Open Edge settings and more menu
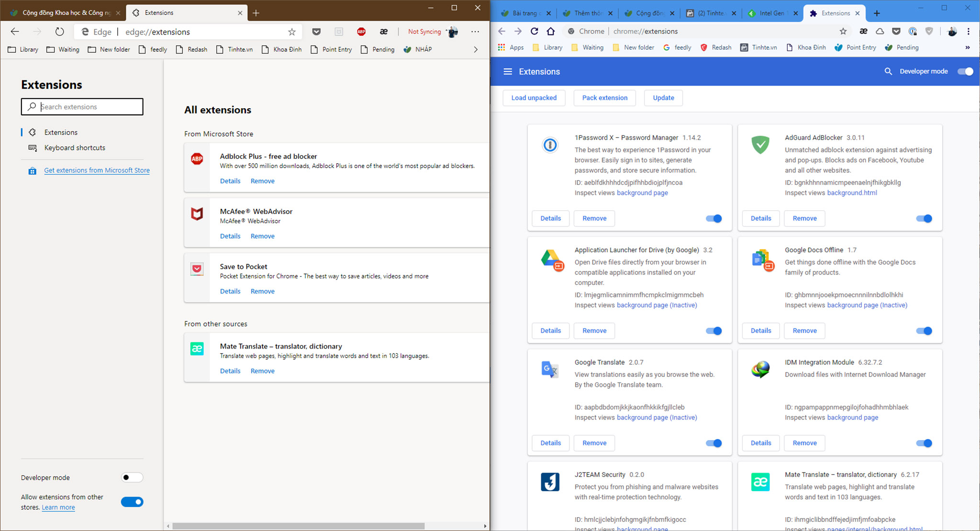This screenshot has height=531, width=980. click(475, 32)
